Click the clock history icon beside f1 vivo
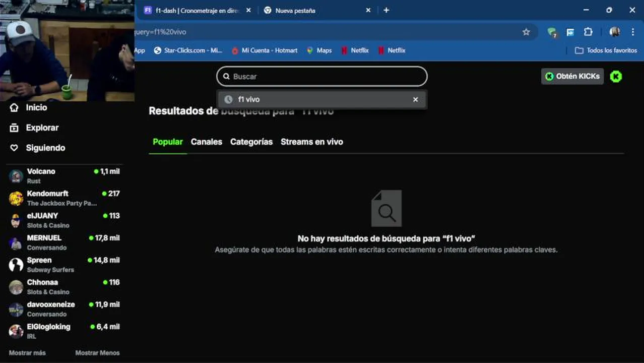The image size is (644, 363). [228, 99]
